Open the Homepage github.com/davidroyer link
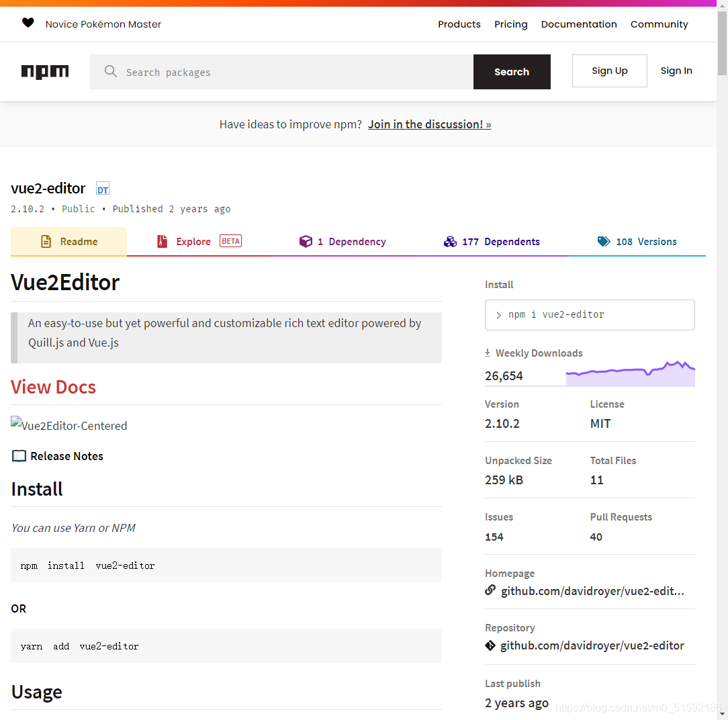This screenshot has height=720, width=728. 592,591
